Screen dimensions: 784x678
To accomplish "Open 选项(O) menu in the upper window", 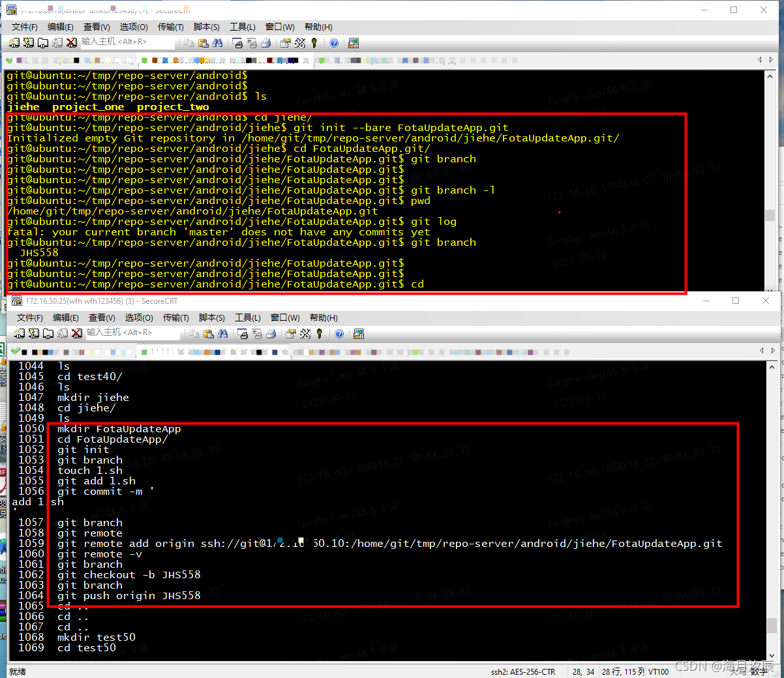I will click(134, 27).
